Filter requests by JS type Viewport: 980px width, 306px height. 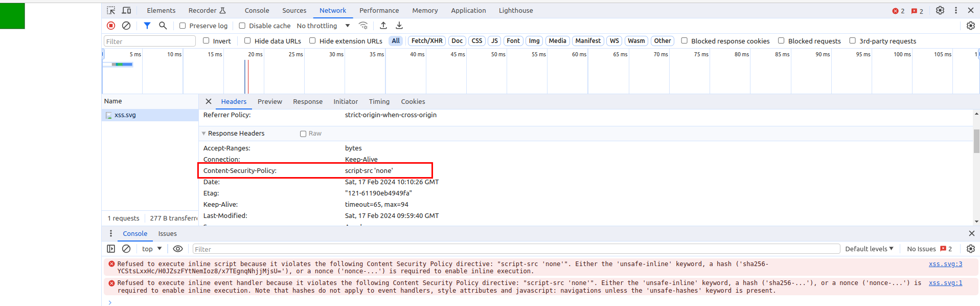point(494,41)
